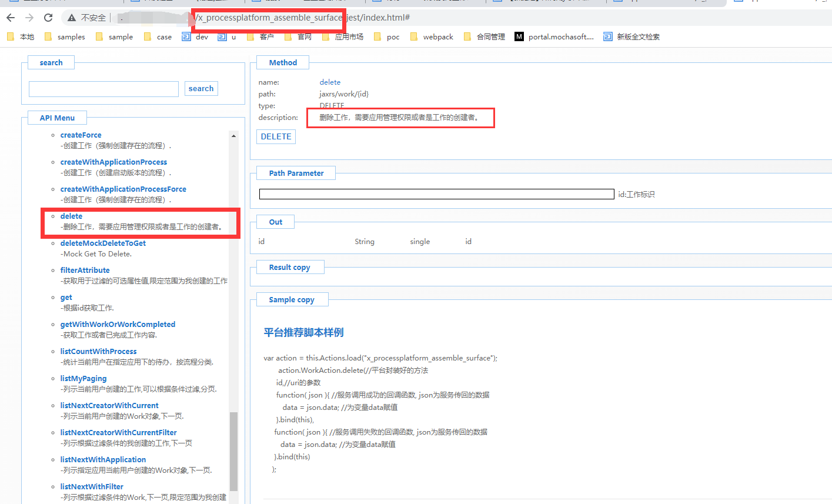Click the DELETE request button
Image resolution: width=832 pixels, height=504 pixels.
point(276,136)
